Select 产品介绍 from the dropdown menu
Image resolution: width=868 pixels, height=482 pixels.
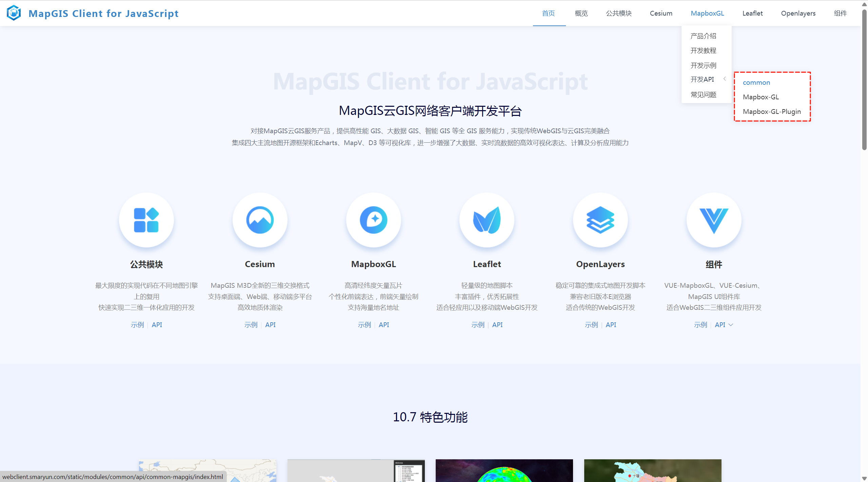(703, 35)
